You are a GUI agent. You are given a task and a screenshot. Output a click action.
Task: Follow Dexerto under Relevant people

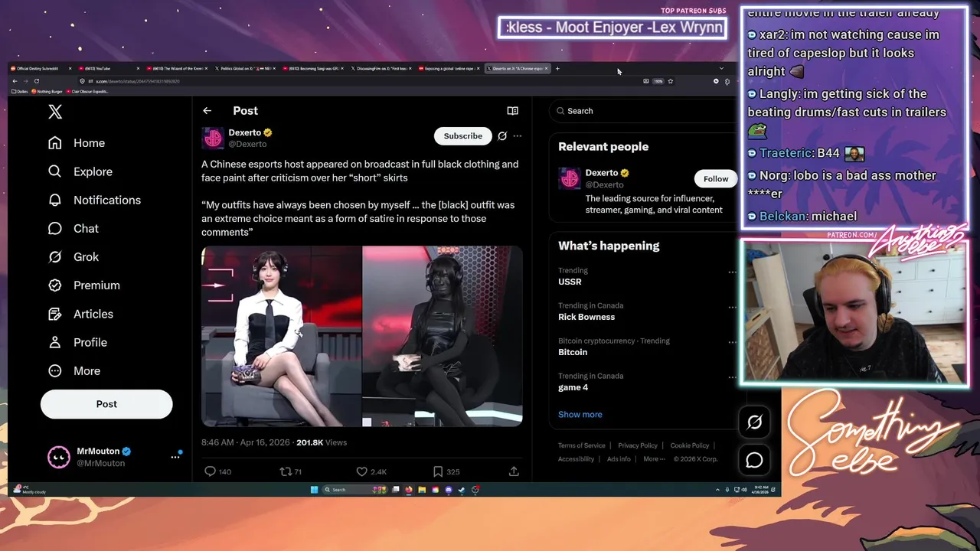tap(716, 178)
